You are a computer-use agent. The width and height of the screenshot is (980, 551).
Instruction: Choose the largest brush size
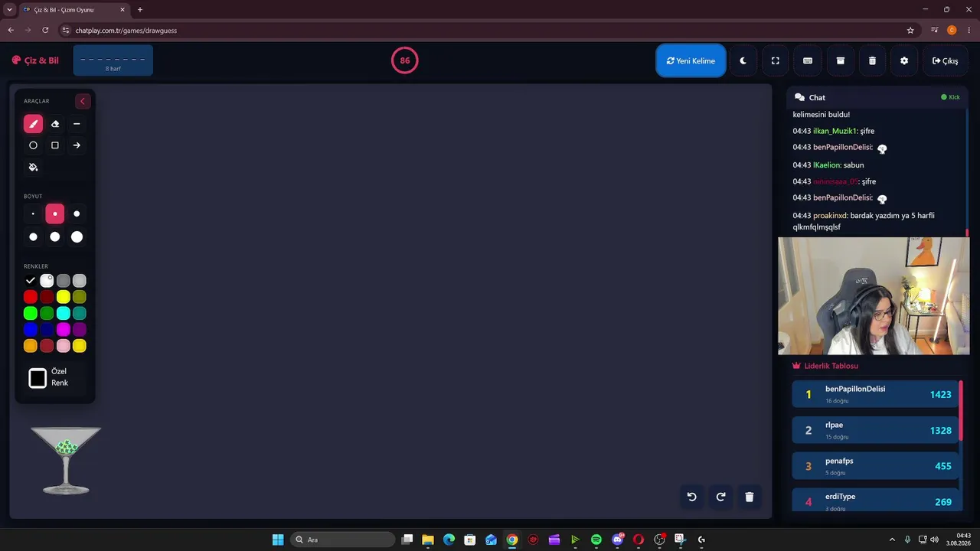click(77, 237)
